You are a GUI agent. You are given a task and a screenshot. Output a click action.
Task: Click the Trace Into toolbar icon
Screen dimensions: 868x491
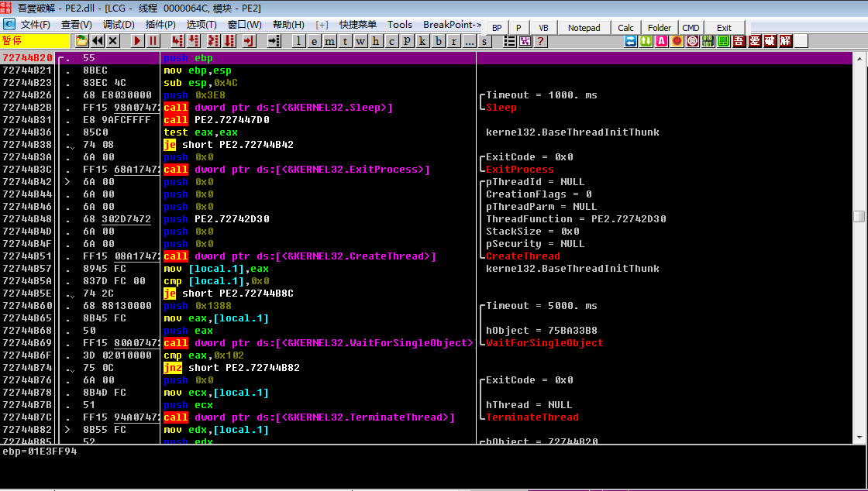213,41
